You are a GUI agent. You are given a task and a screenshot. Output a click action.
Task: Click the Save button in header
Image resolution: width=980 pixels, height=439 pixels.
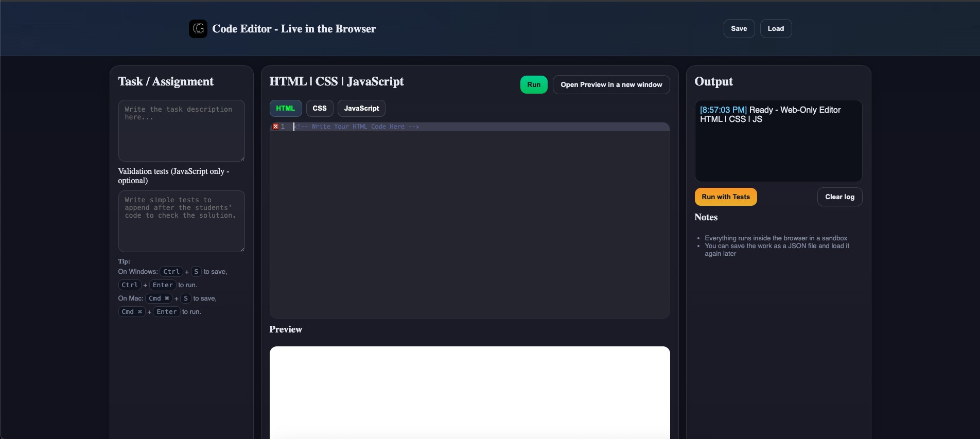(739, 29)
